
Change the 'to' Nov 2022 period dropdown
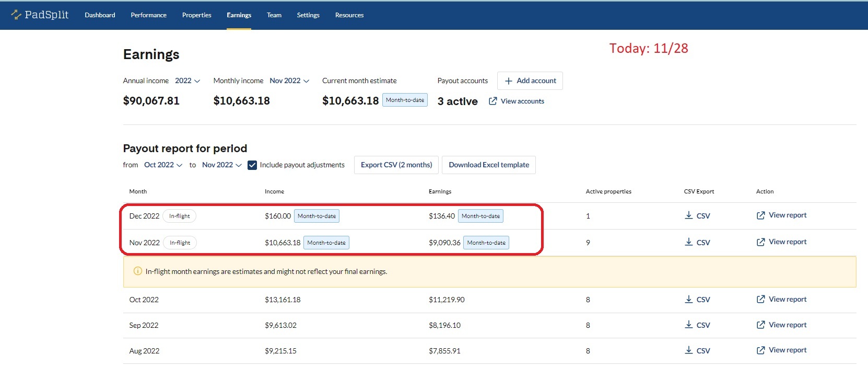pyautogui.click(x=221, y=165)
